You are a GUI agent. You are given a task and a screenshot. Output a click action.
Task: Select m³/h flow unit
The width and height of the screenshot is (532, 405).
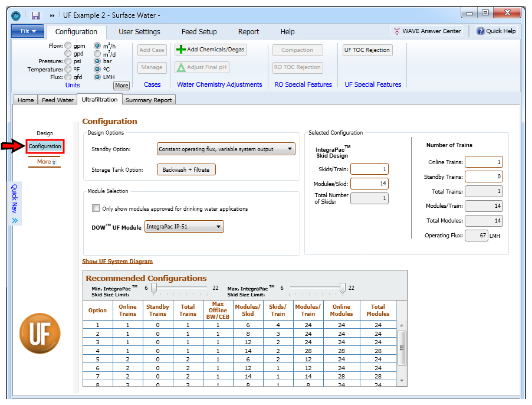[x=97, y=45]
